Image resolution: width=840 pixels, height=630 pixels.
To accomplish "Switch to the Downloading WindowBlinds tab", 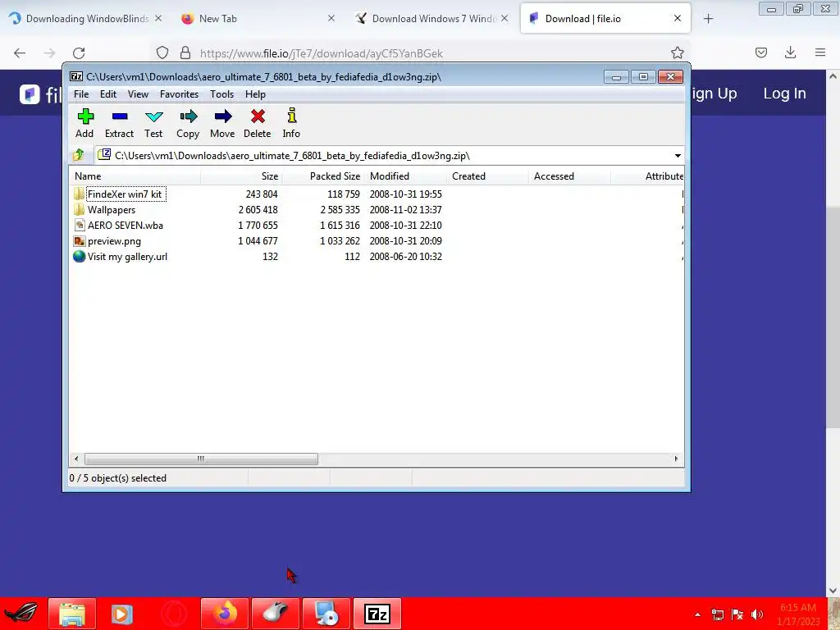I will pyautogui.click(x=86, y=18).
